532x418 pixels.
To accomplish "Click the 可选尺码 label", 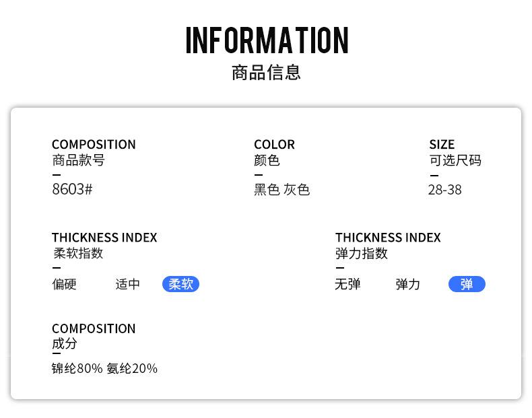I will [455, 160].
